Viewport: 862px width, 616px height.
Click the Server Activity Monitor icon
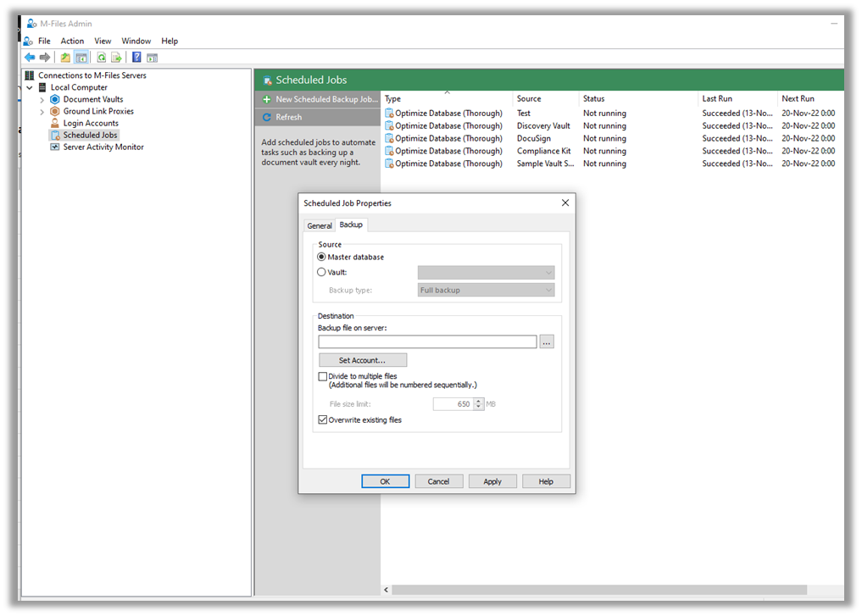click(54, 147)
